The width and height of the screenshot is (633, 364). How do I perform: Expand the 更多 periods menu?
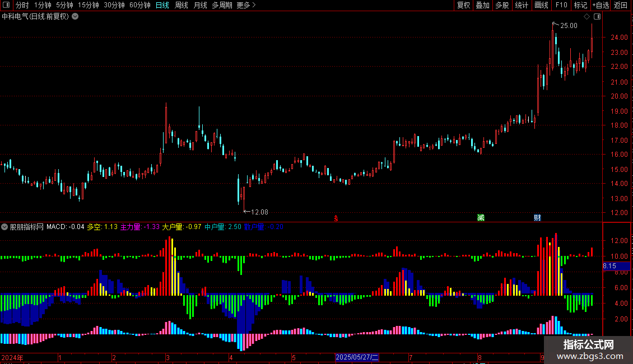(246, 5)
